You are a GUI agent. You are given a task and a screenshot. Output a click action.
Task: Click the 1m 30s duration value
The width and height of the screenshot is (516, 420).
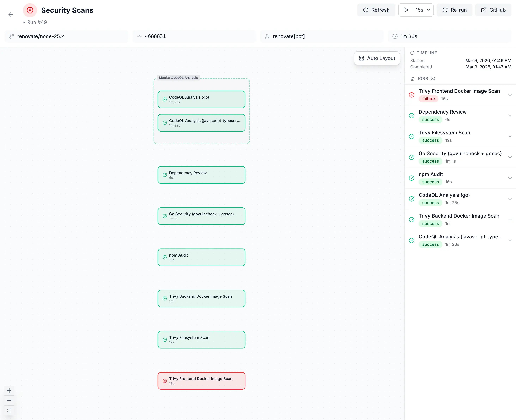coord(409,36)
